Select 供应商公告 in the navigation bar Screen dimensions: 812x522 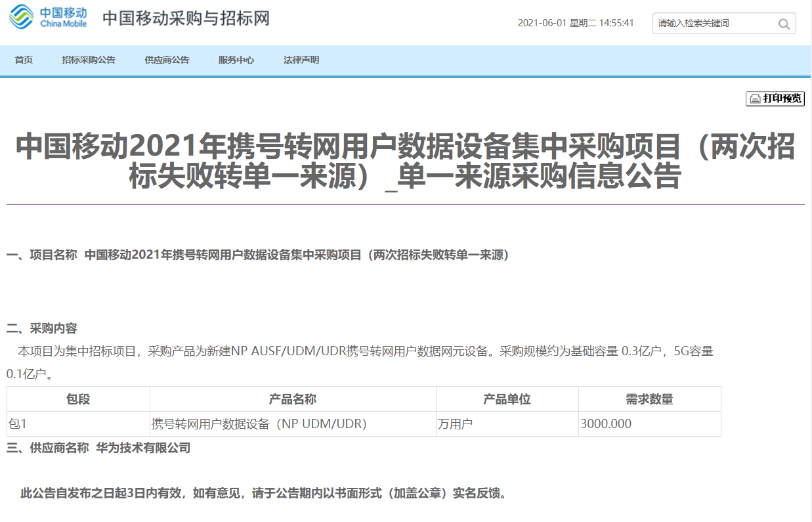(x=167, y=60)
